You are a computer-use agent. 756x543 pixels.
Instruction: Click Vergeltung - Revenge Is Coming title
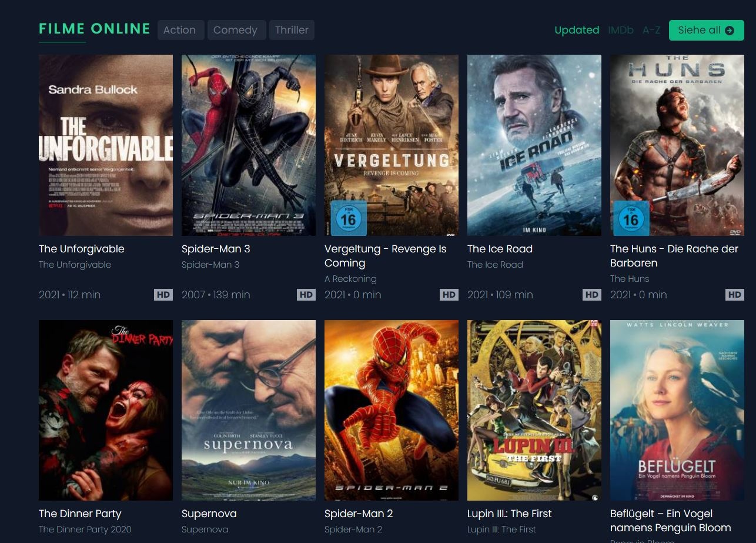pos(386,256)
